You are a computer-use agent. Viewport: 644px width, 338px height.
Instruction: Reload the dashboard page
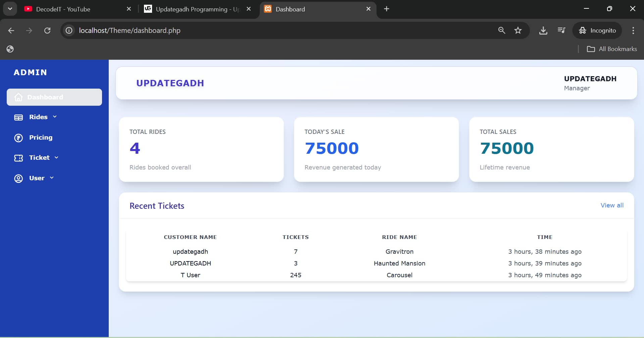tap(47, 31)
